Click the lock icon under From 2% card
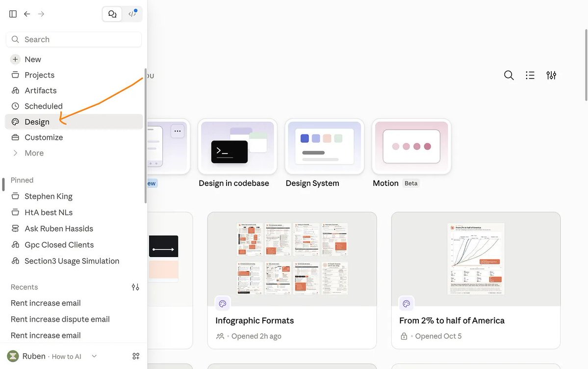This screenshot has width=588, height=369. pyautogui.click(x=404, y=336)
